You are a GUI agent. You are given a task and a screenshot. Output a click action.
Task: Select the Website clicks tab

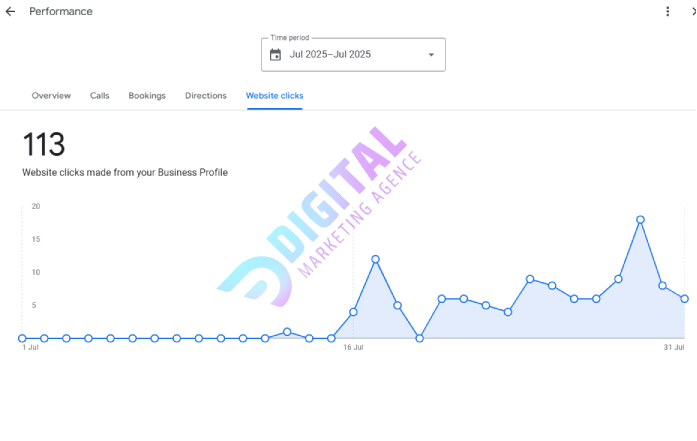click(x=275, y=96)
